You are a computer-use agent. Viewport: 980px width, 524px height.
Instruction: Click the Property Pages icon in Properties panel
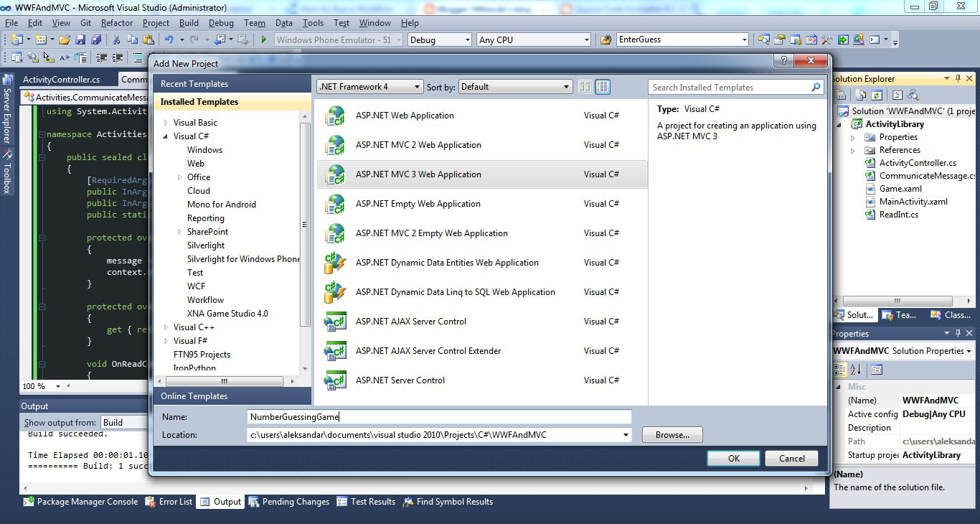[877, 370]
